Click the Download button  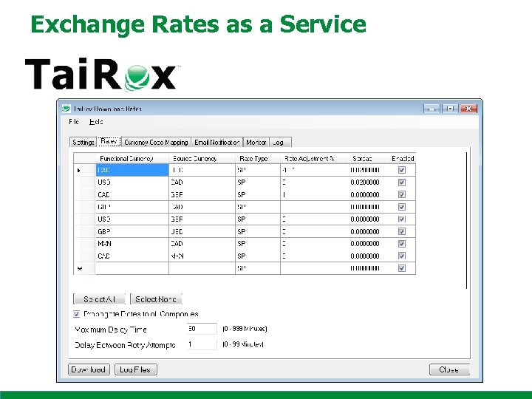(x=89, y=369)
